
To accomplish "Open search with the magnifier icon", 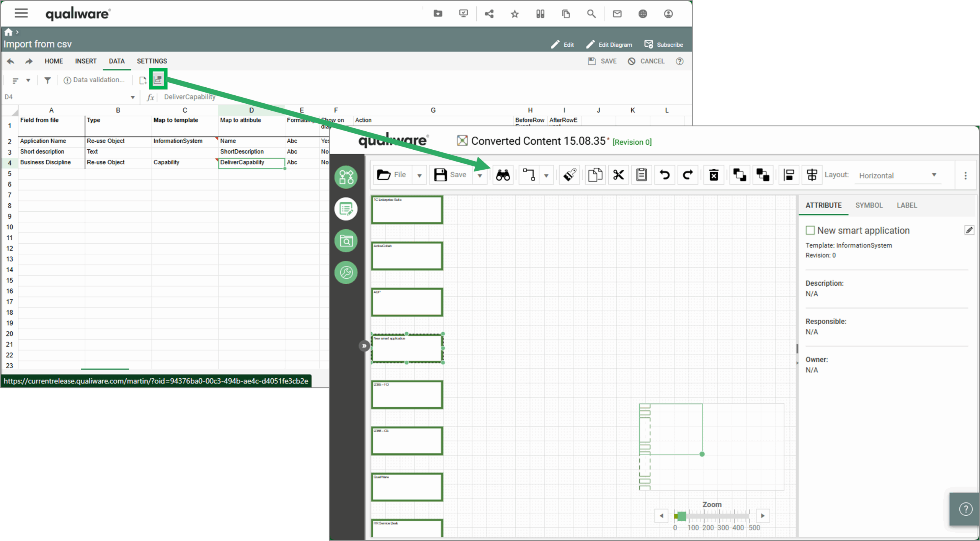I will 591,14.
